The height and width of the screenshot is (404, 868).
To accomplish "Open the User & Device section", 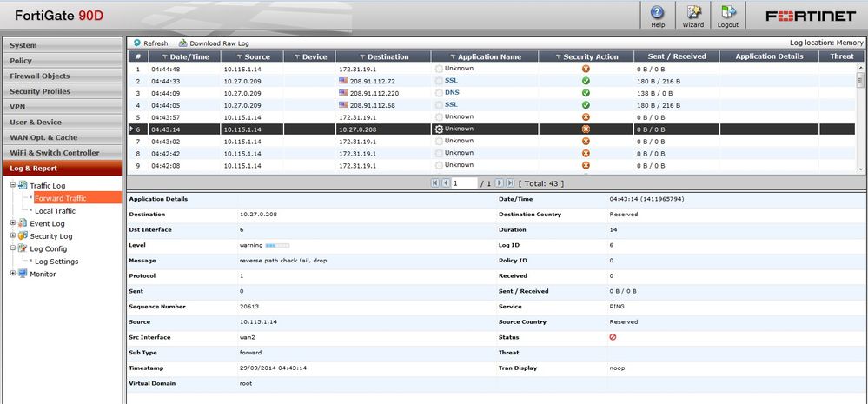I will click(x=62, y=122).
